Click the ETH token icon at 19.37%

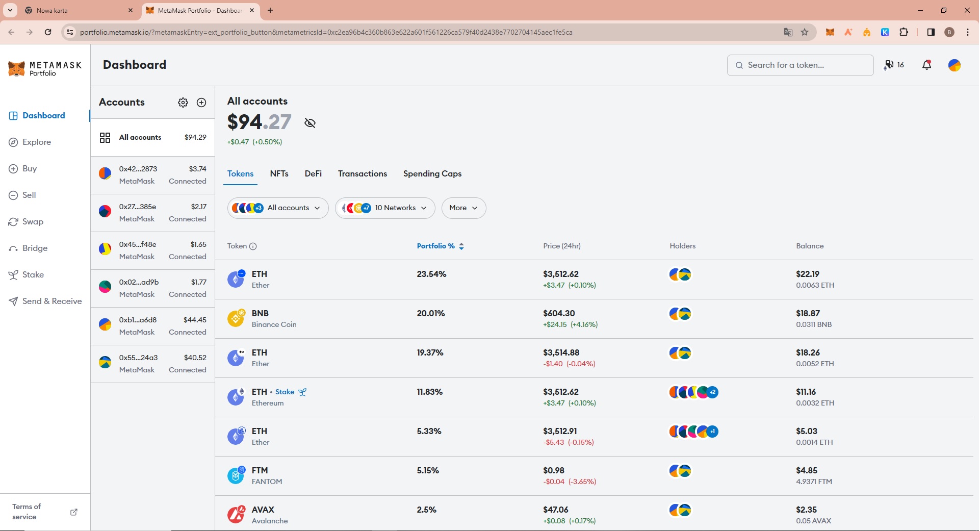(236, 358)
